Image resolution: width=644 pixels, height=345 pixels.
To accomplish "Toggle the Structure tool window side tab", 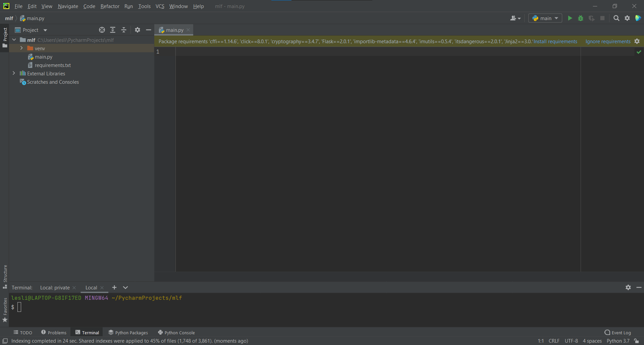I will (5, 277).
